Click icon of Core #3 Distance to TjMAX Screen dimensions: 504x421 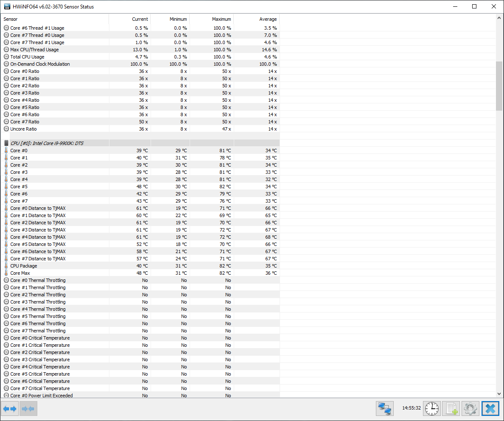[6, 230]
